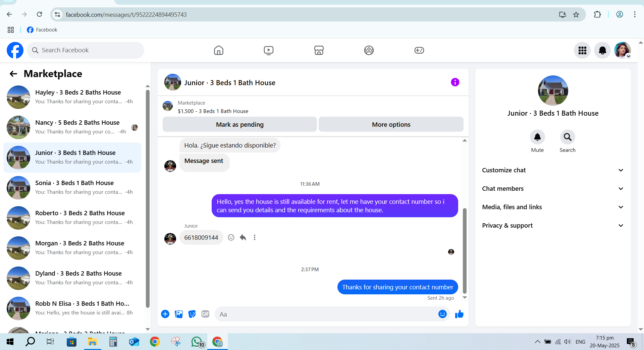The image size is (644, 350).
Task: Open conversation info purple icon
Action: pos(455,82)
